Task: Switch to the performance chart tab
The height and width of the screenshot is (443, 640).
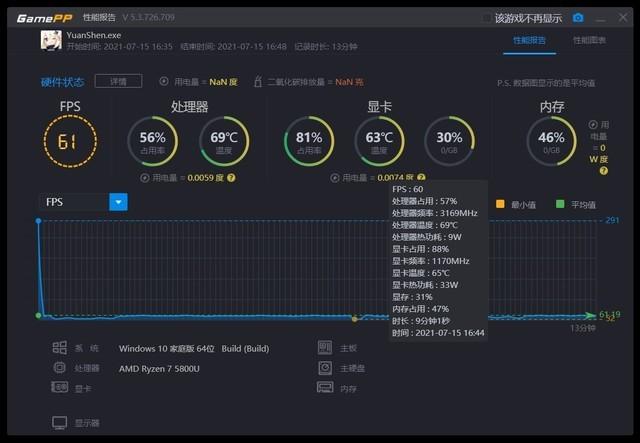Action: coord(589,40)
